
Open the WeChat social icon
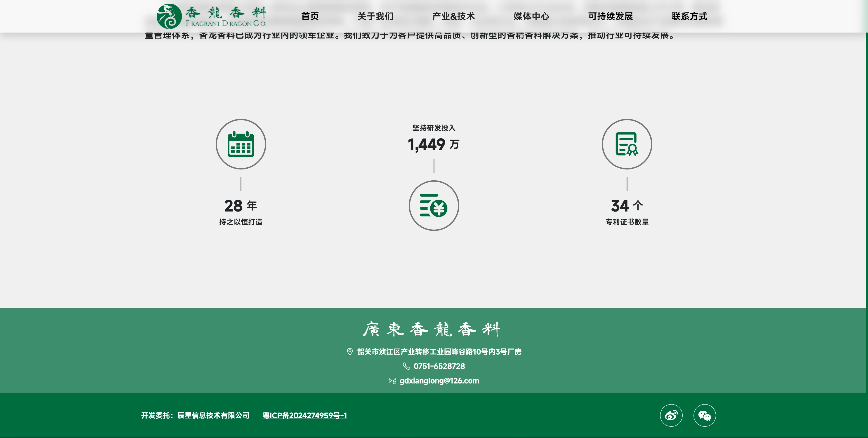[x=705, y=415]
